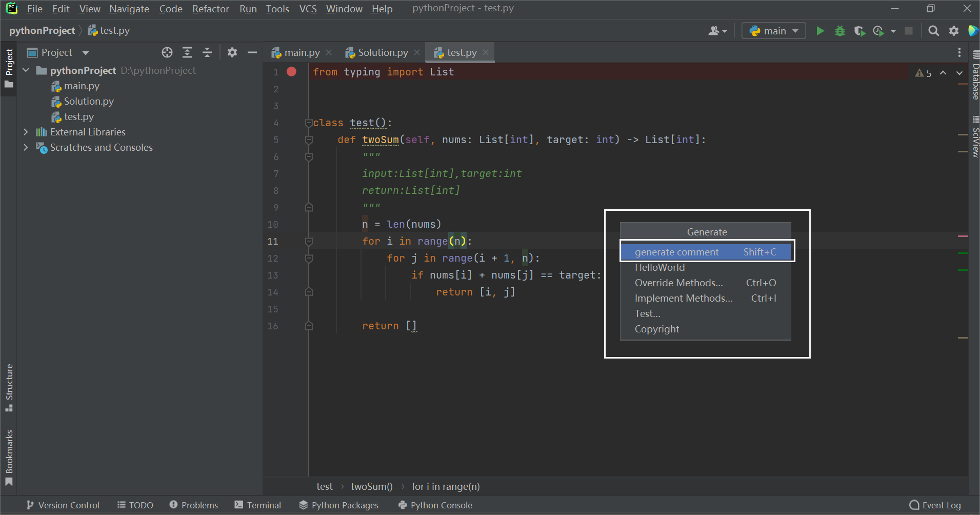Open the VCS menu

[x=308, y=9]
